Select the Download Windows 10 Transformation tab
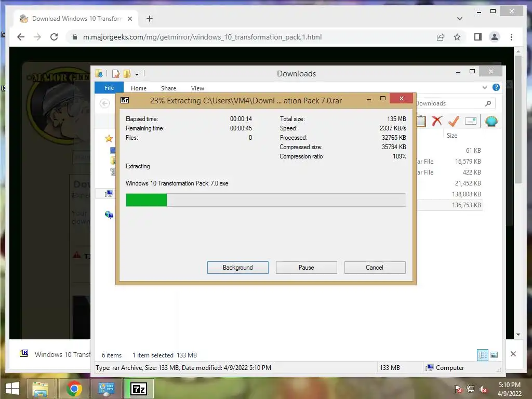Screen dimensions: 532x399 pyautogui.click(x=76, y=19)
